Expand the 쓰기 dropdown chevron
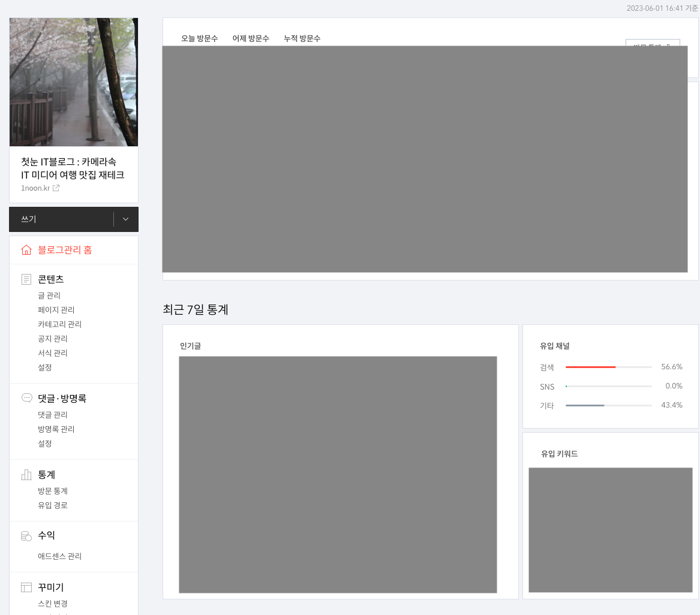The image size is (700, 615). point(125,219)
